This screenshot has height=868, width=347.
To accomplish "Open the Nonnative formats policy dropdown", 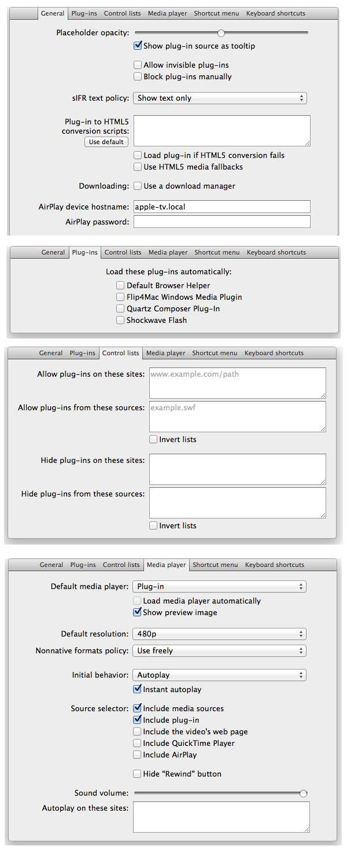I will tap(219, 651).
